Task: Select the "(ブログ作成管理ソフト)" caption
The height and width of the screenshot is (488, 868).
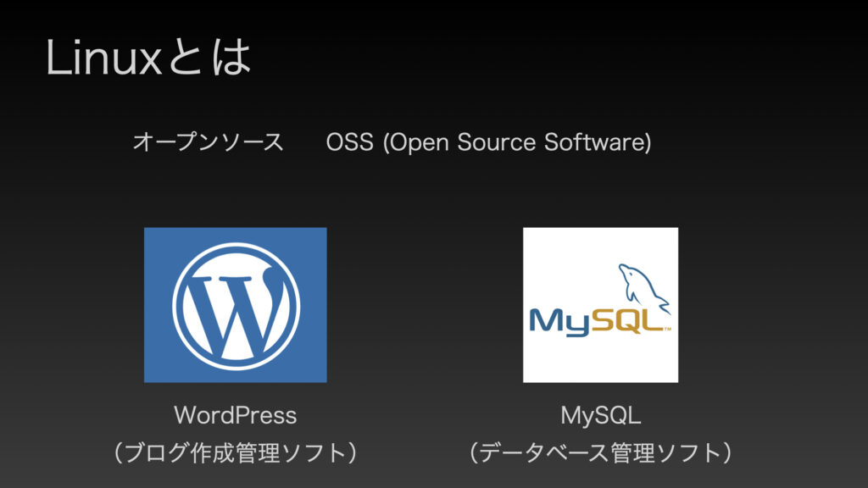Action: pos(236,452)
